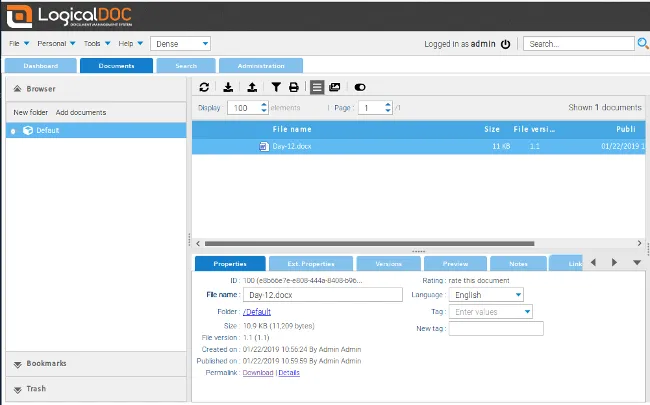This screenshot has height=405, width=650.
Task: Click the download document icon
Action: (x=228, y=88)
